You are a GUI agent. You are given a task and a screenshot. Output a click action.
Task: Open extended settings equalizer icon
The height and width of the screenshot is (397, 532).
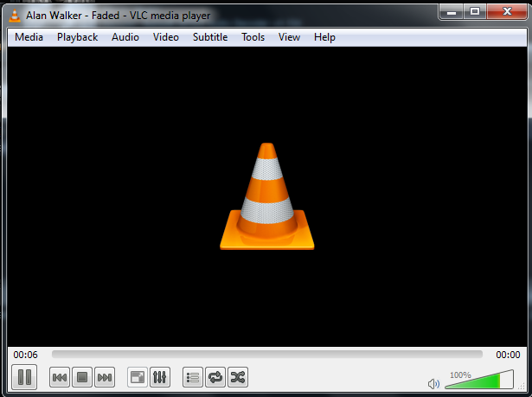point(160,377)
